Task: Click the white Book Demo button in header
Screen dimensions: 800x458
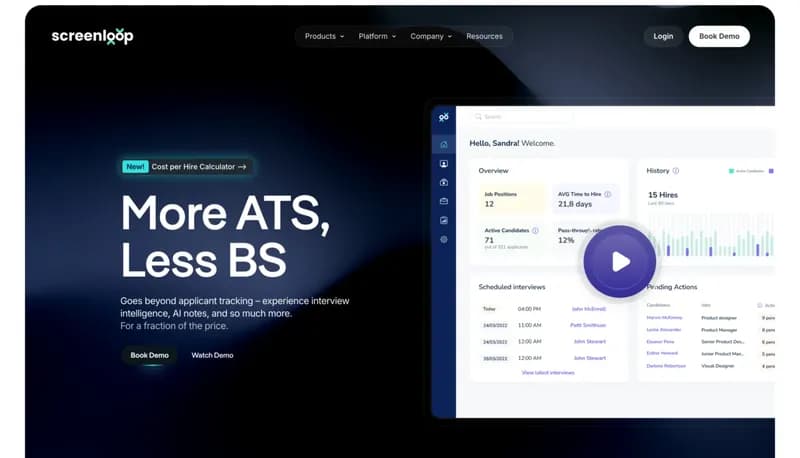Action: click(x=719, y=36)
